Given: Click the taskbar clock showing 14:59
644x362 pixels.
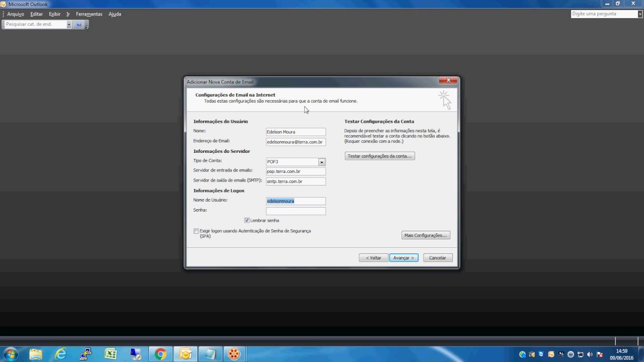Looking at the screenshot, I should point(621,354).
